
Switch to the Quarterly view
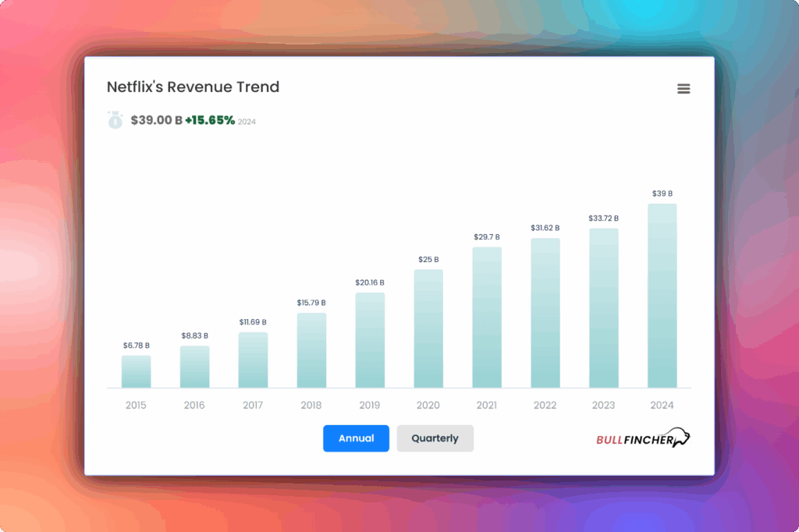435,438
